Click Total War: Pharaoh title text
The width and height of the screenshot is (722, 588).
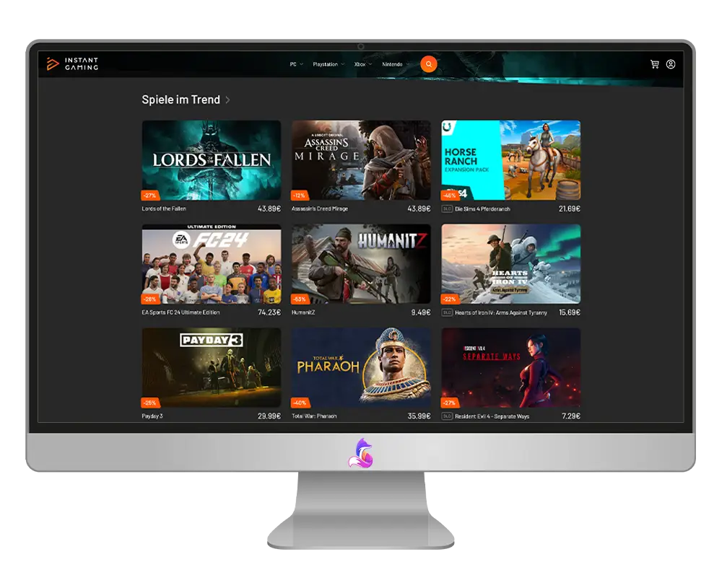pyautogui.click(x=314, y=416)
